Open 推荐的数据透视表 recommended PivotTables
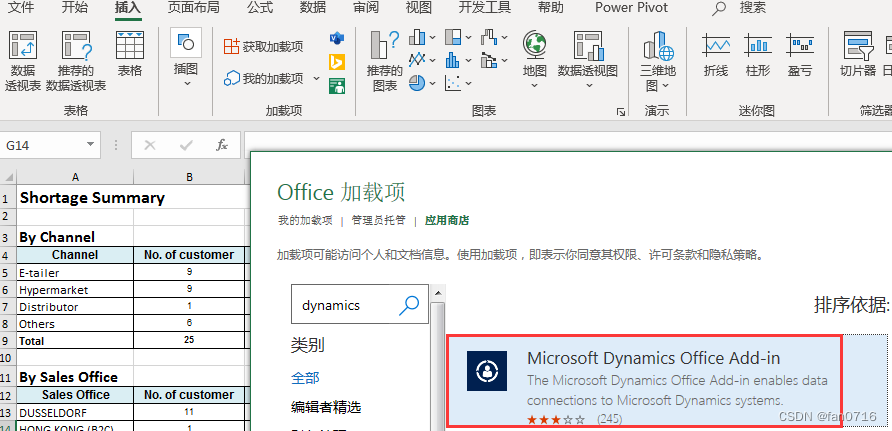 [x=76, y=61]
